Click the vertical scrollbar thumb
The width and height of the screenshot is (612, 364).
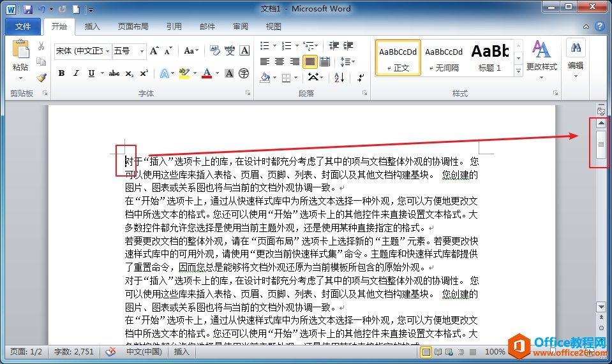click(x=601, y=145)
